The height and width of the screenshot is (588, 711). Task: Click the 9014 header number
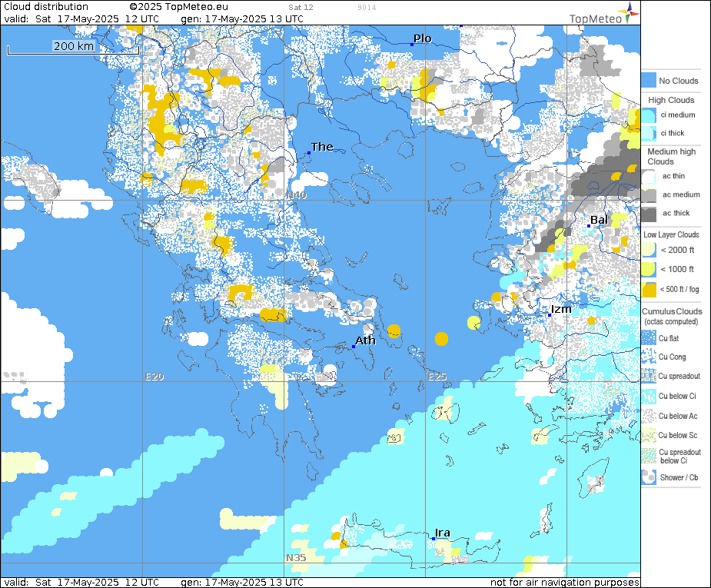point(367,7)
